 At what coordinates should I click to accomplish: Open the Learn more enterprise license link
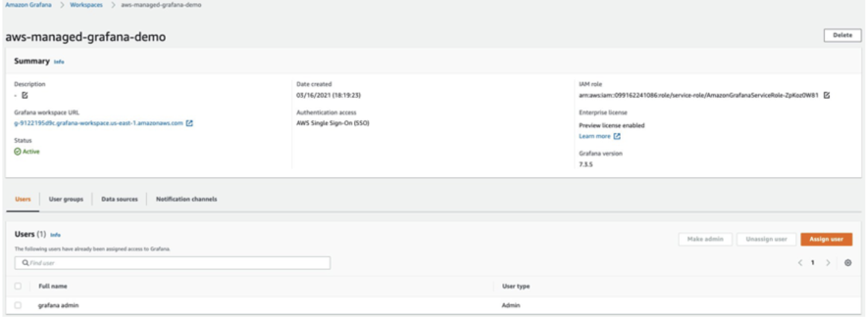[x=595, y=136]
